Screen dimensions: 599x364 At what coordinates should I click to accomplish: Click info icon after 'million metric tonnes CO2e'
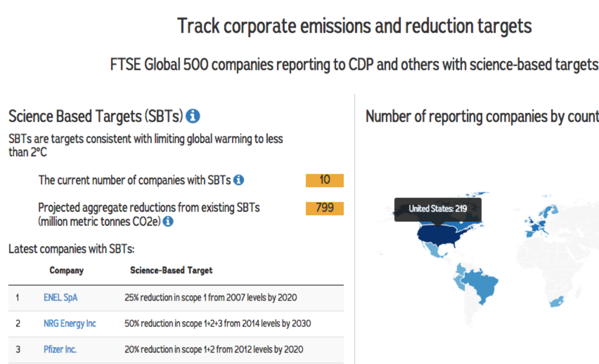[168, 221]
